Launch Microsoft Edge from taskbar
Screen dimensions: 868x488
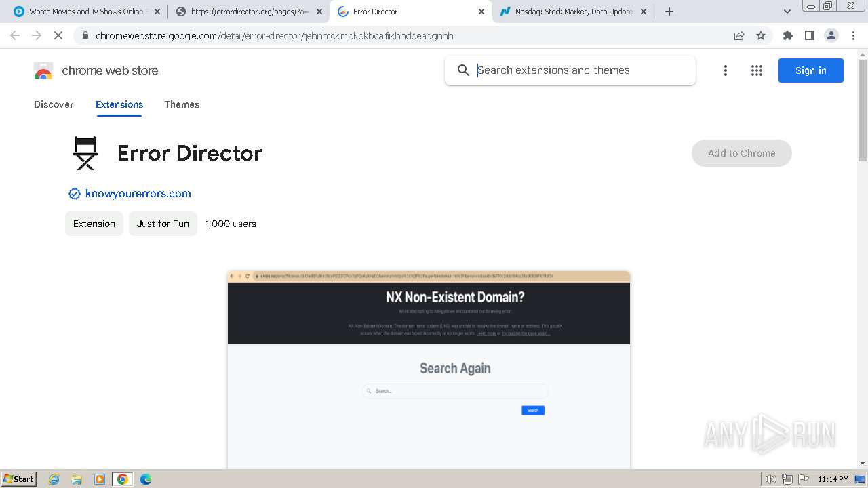coord(146,479)
